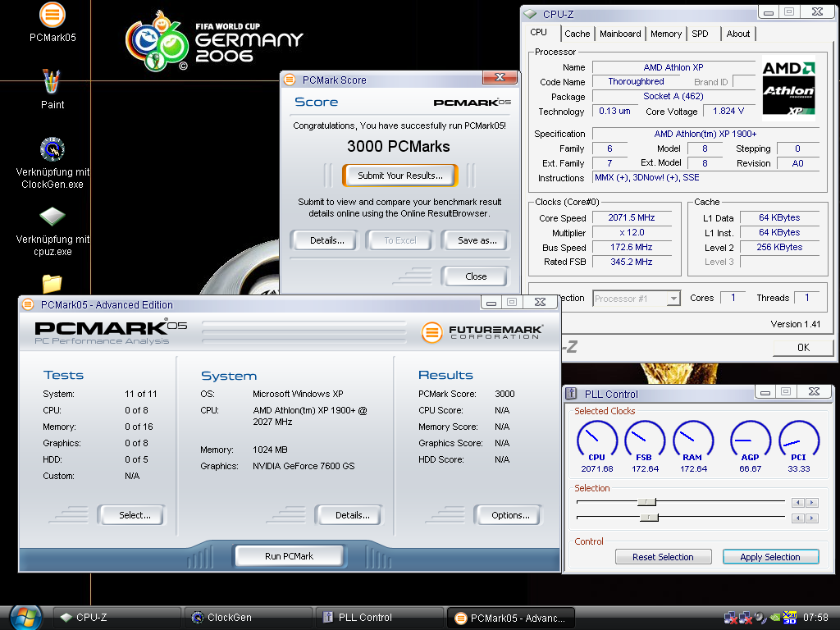Click the PLL Control title bar icon
The width and height of the screenshot is (840, 630).
pyautogui.click(x=572, y=394)
